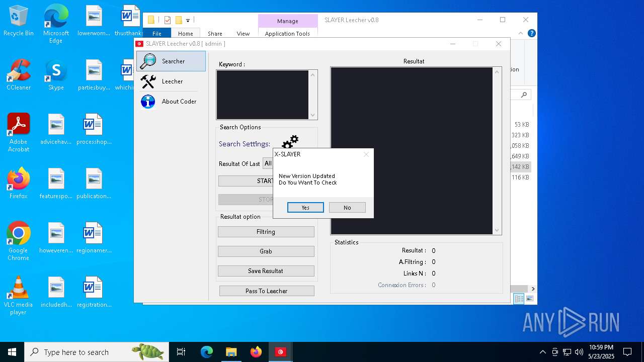The image size is (644, 362).
Task: Expand the Explorer ribbon chevron
Action: (x=521, y=34)
